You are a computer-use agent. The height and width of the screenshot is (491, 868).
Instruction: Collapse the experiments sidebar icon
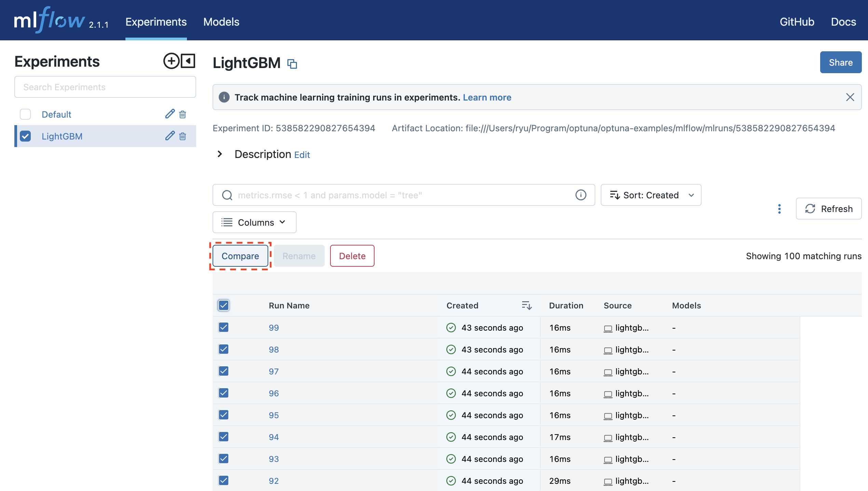coord(188,61)
